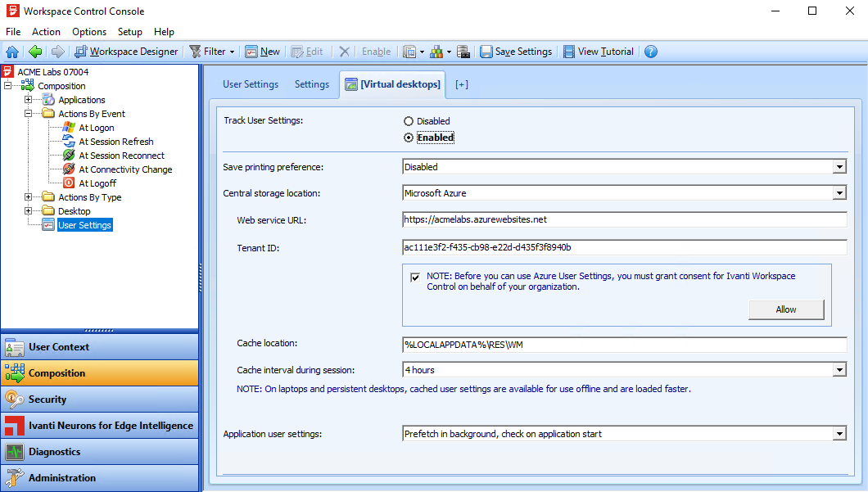Select At Logoff in the tree

point(97,183)
